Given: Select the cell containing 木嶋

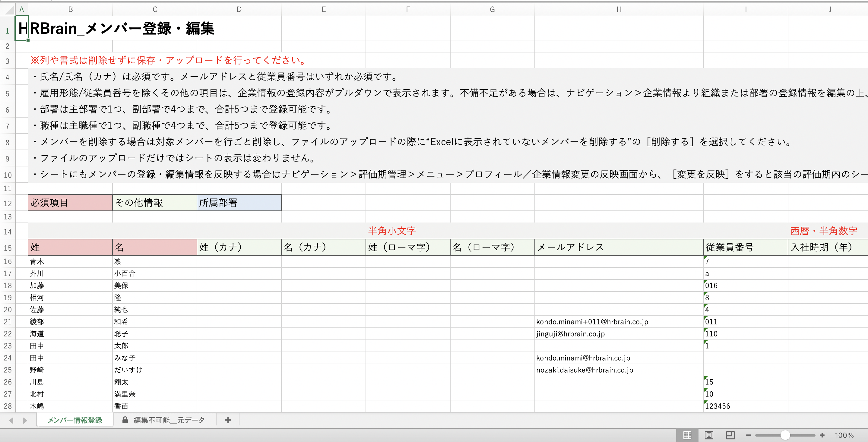Looking at the screenshot, I should coord(71,406).
